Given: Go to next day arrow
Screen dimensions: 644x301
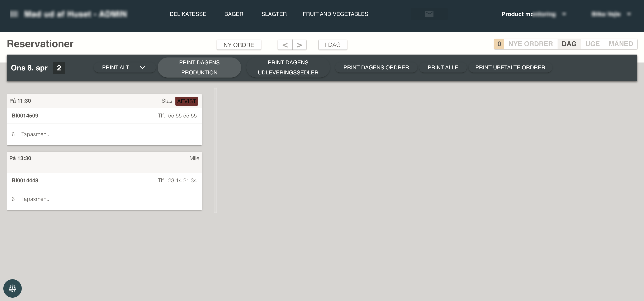Looking at the screenshot, I should (299, 45).
